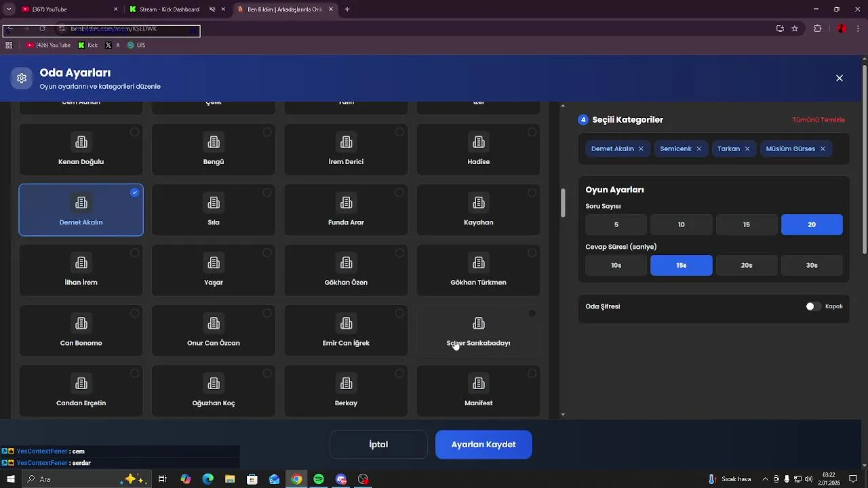Select the Bengü category card
Viewport: 868px width, 488px height.
tap(214, 149)
